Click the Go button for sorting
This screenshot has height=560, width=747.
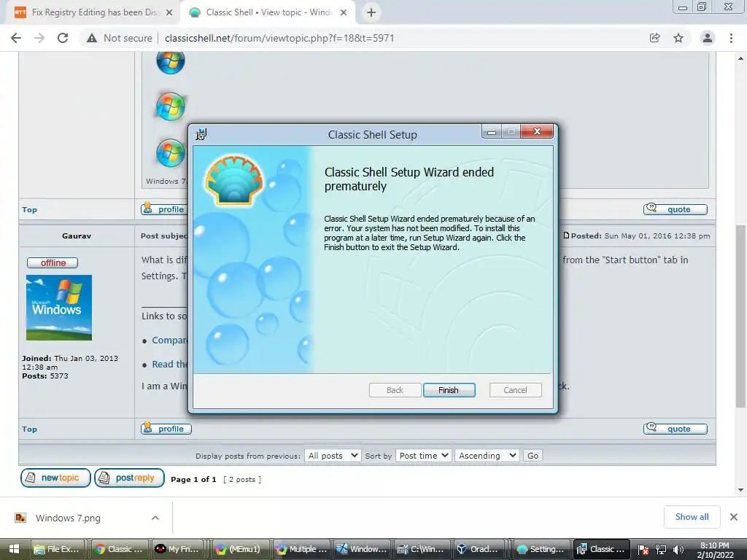[533, 456]
